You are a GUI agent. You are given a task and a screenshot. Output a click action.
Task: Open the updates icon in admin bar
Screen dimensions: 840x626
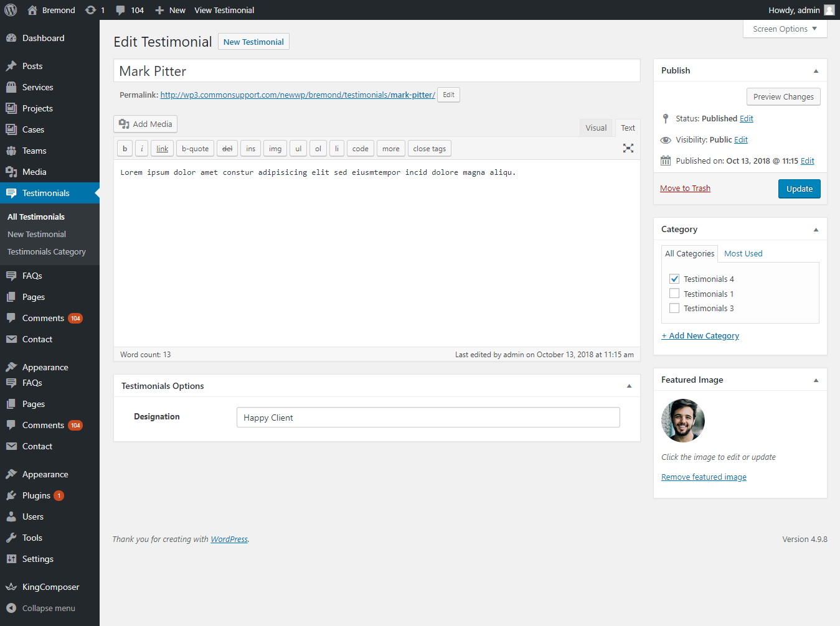pyautogui.click(x=91, y=10)
